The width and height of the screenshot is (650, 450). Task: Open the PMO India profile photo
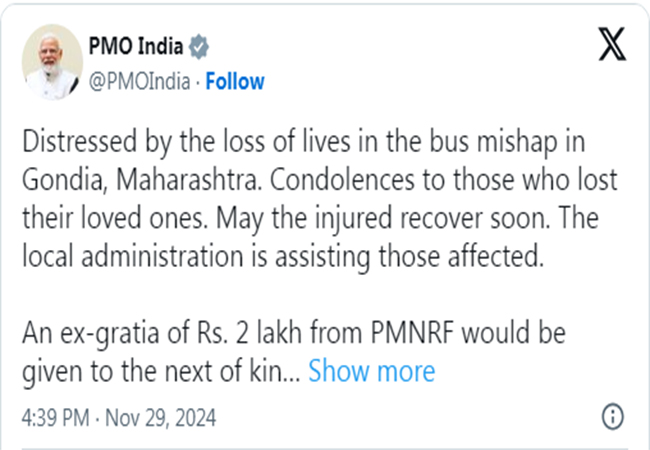click(x=52, y=61)
